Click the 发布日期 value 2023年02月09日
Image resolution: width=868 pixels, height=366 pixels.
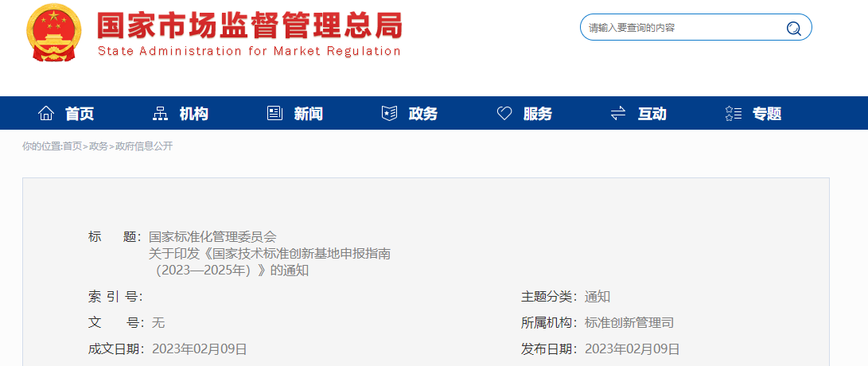coord(633,348)
